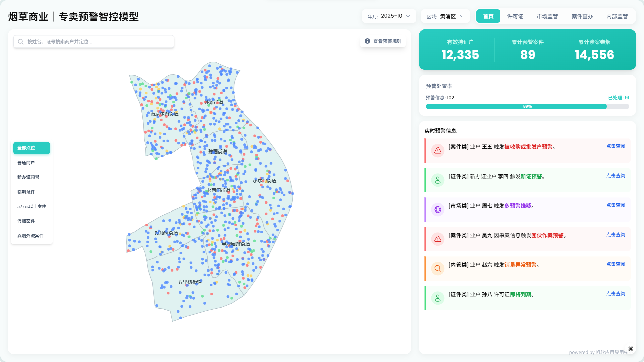Click fullscreen icon at bottom right
Screen dimensions: 644x362
pyautogui.click(x=630, y=349)
